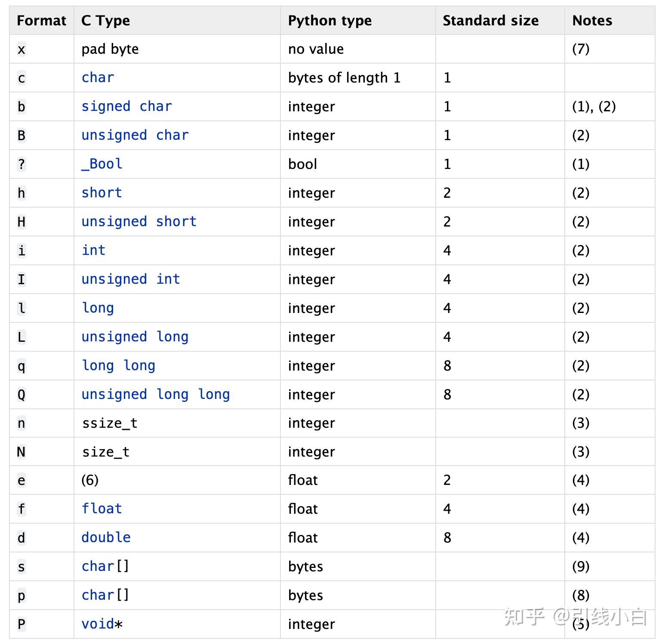Follow the 'double' C type link
The width and height of the screenshot is (665, 644).
pos(106,537)
